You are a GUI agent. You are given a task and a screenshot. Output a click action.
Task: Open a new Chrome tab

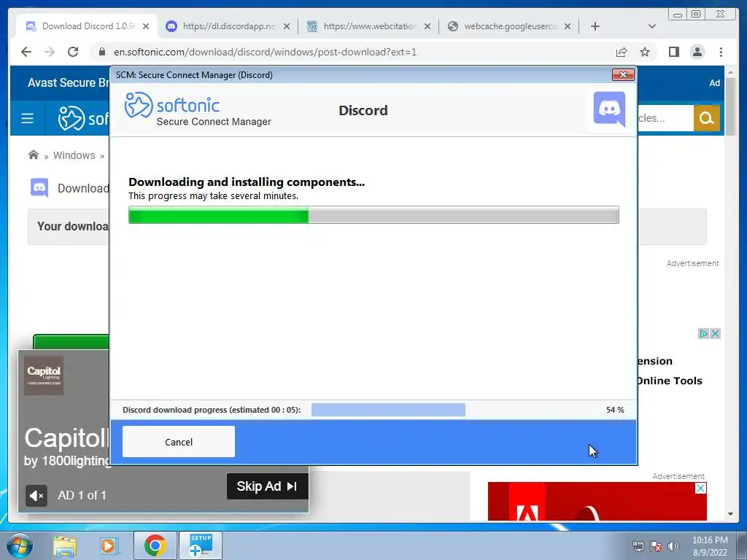(595, 26)
